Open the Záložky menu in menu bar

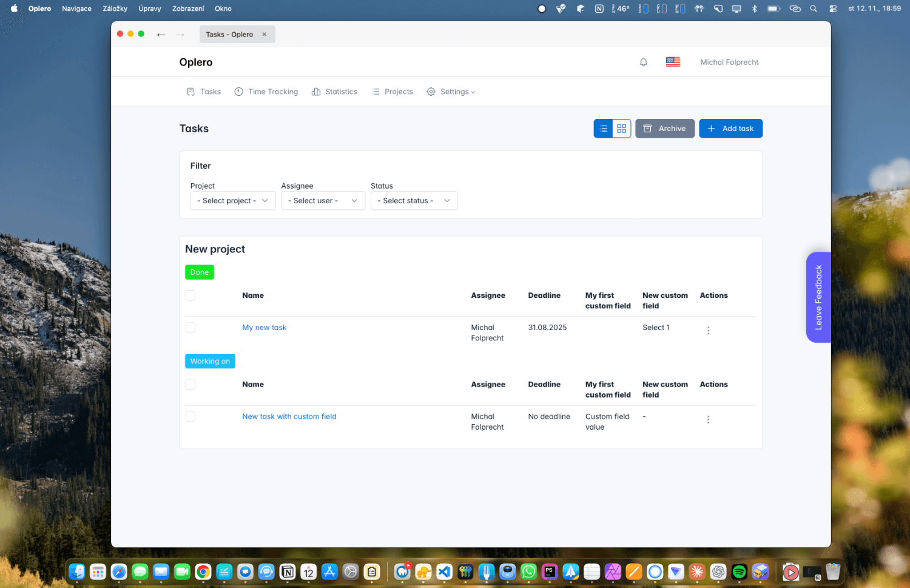coord(115,8)
